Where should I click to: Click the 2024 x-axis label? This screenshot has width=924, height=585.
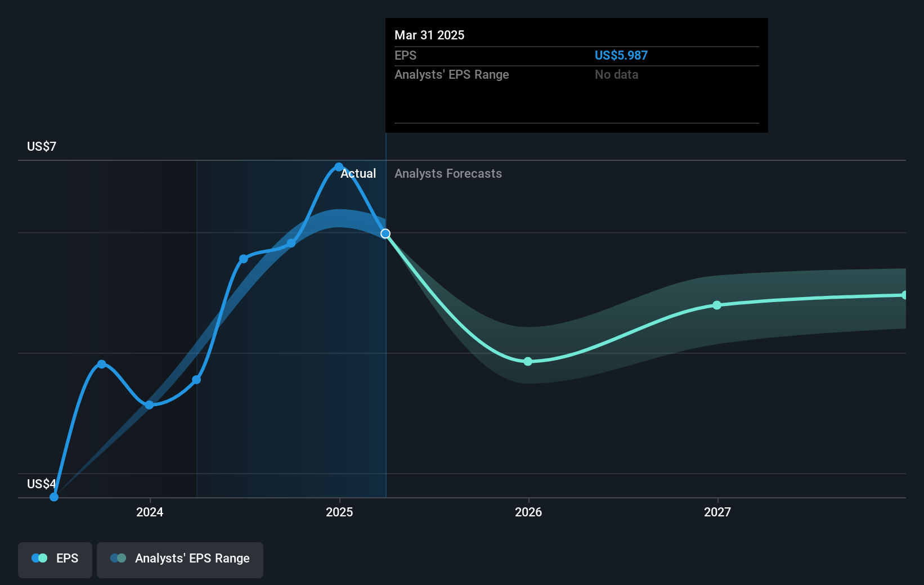point(150,512)
